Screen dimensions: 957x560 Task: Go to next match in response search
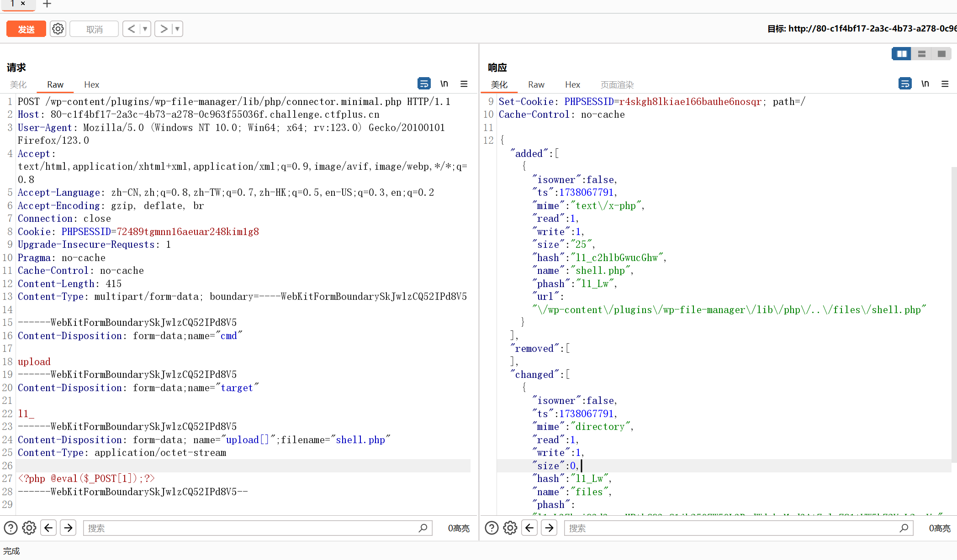(549, 528)
